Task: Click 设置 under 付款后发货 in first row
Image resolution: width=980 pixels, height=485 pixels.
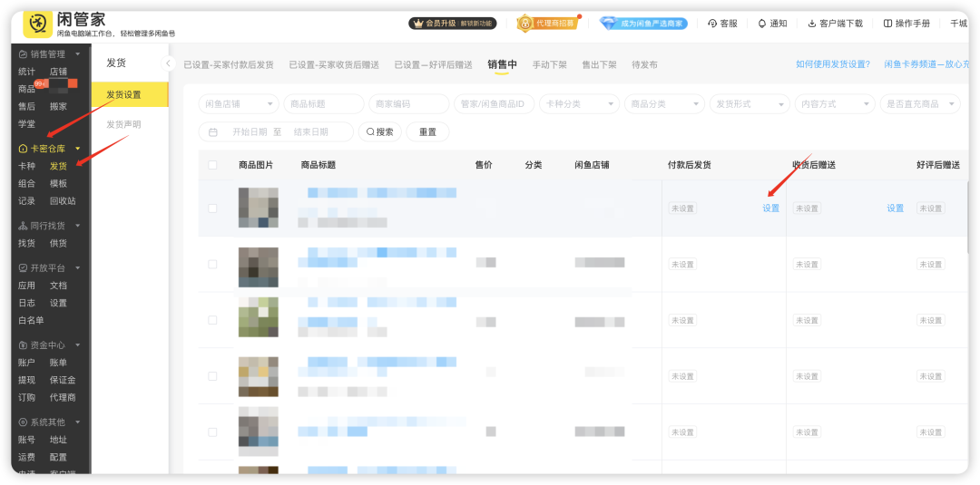Action: (x=770, y=208)
